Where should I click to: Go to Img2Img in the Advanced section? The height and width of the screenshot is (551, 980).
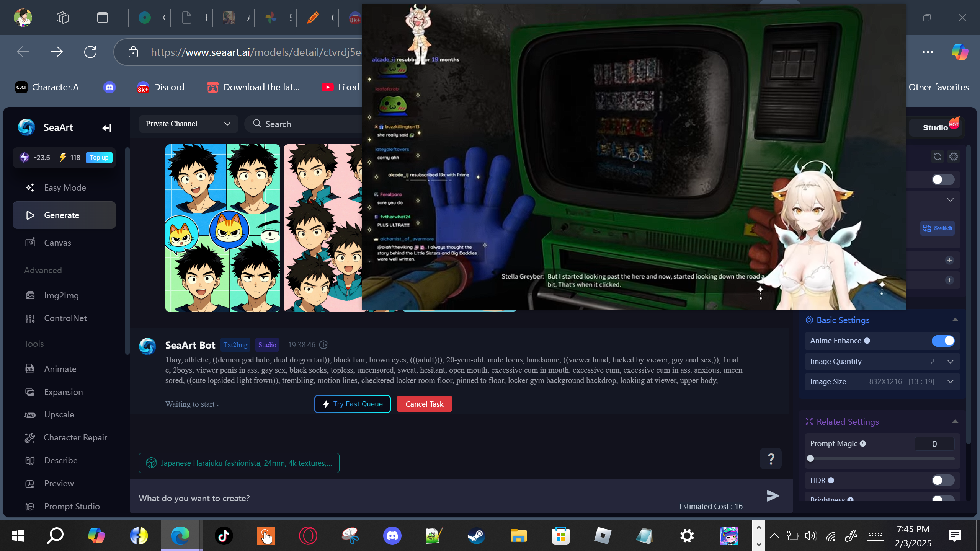(64, 295)
